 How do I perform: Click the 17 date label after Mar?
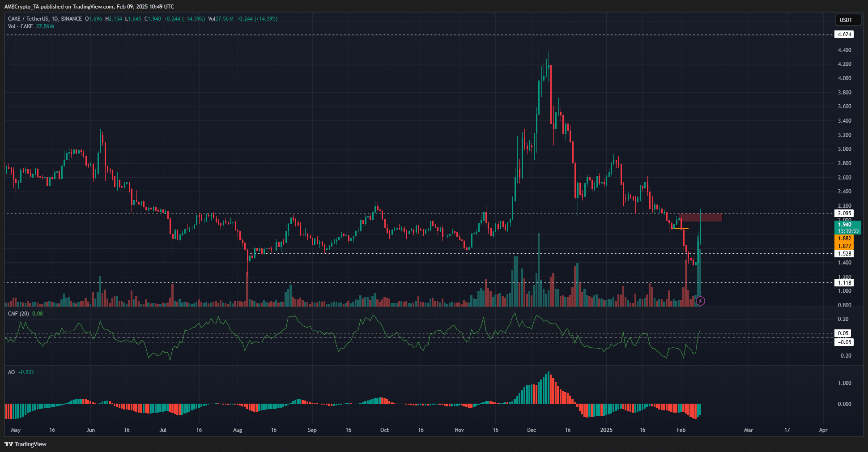click(x=787, y=430)
